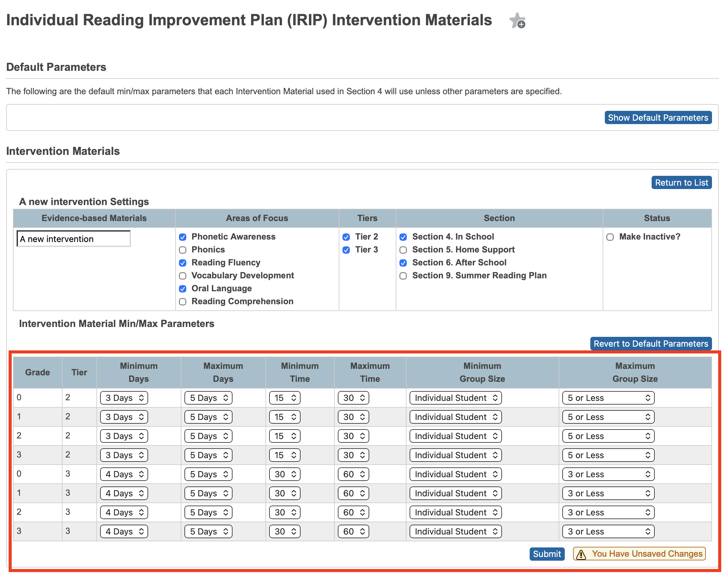The width and height of the screenshot is (728, 577).
Task: Open the Minimum Days dropdown in the first row
Action: click(123, 398)
